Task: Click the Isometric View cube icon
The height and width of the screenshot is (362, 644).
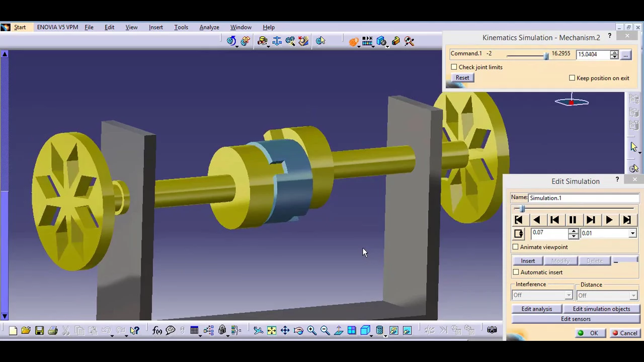Action: (365, 330)
